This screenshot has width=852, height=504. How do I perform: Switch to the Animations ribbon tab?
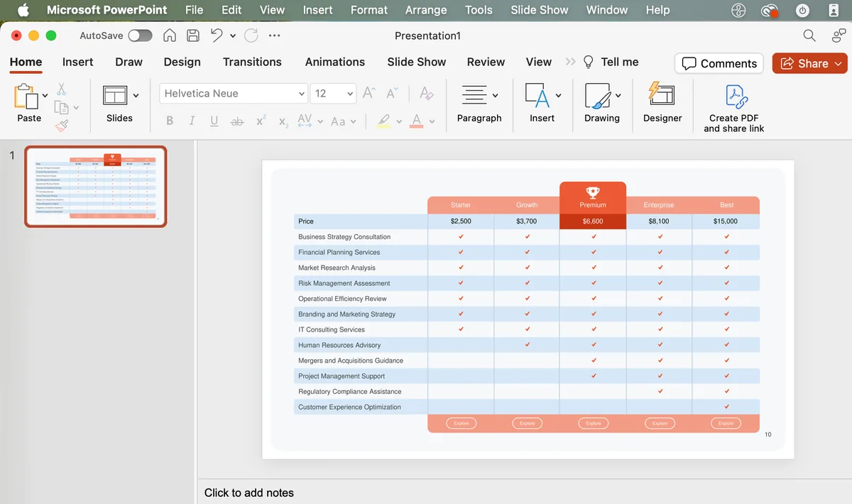(335, 62)
